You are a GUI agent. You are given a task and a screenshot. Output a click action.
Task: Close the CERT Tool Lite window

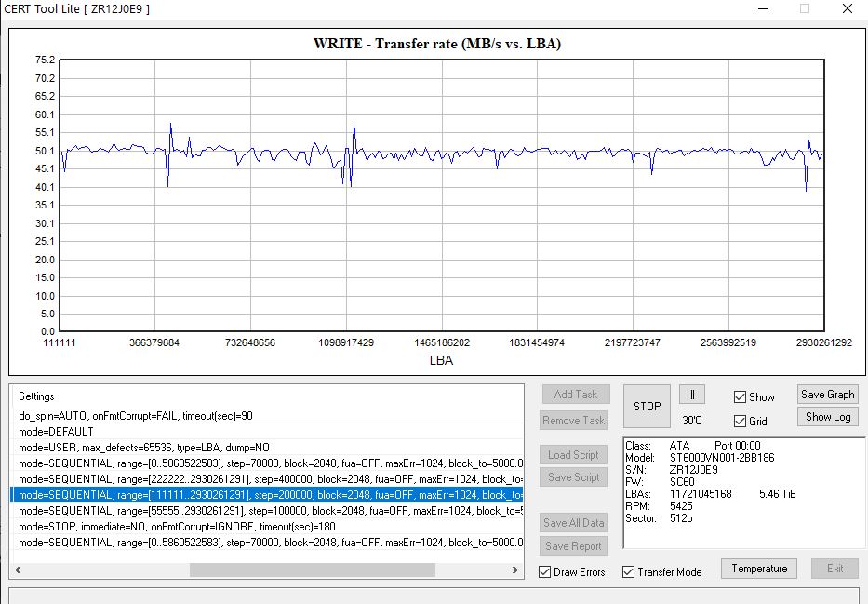[x=847, y=9]
